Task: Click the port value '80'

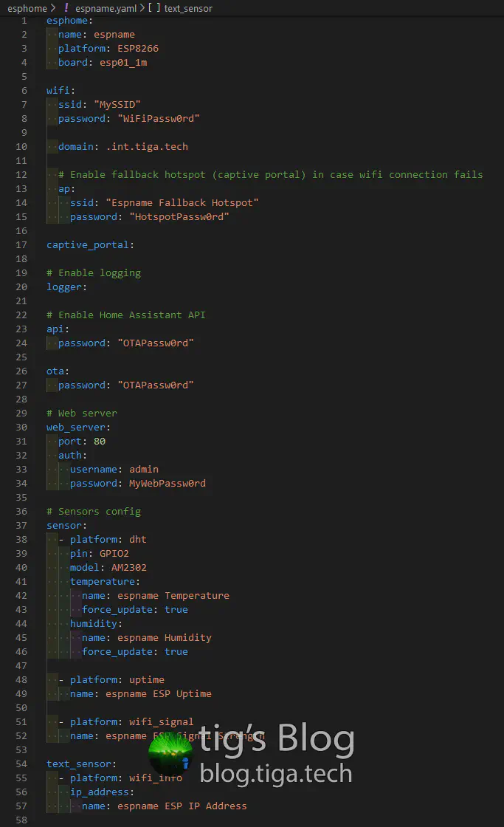Action: [100, 442]
